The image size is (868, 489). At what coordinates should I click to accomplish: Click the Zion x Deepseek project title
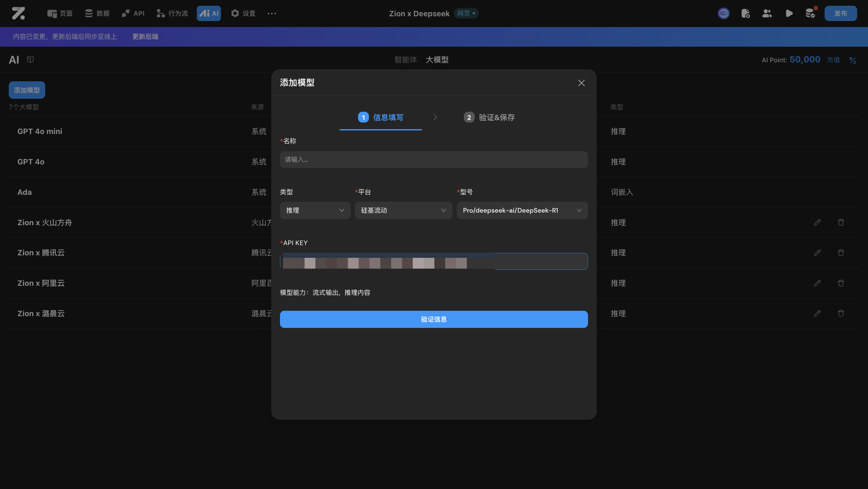pos(419,14)
